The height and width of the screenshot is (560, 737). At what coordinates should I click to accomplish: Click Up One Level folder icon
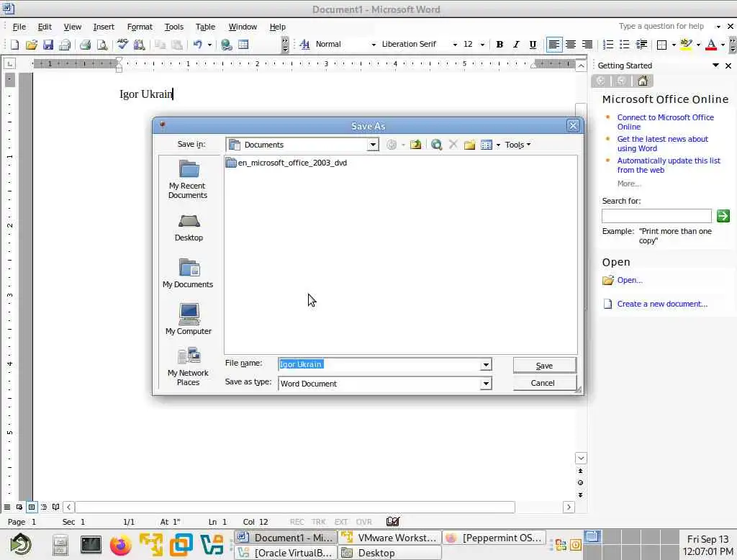pos(415,145)
